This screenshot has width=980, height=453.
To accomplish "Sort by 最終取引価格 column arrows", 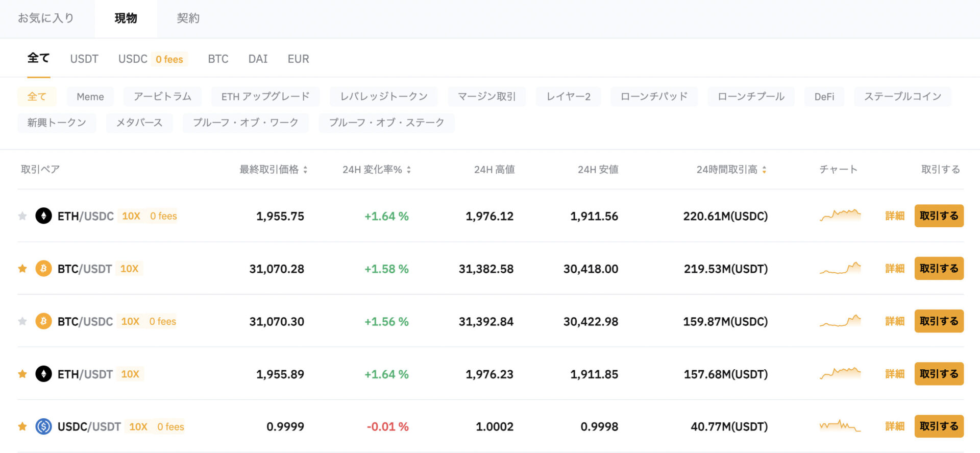I will 305,170.
